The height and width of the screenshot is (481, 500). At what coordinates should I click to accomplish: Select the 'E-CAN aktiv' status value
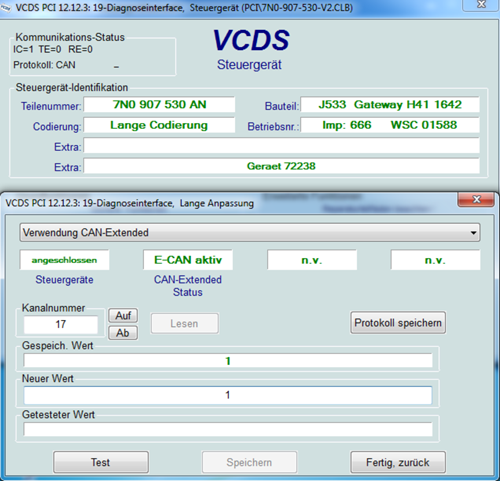[188, 260]
